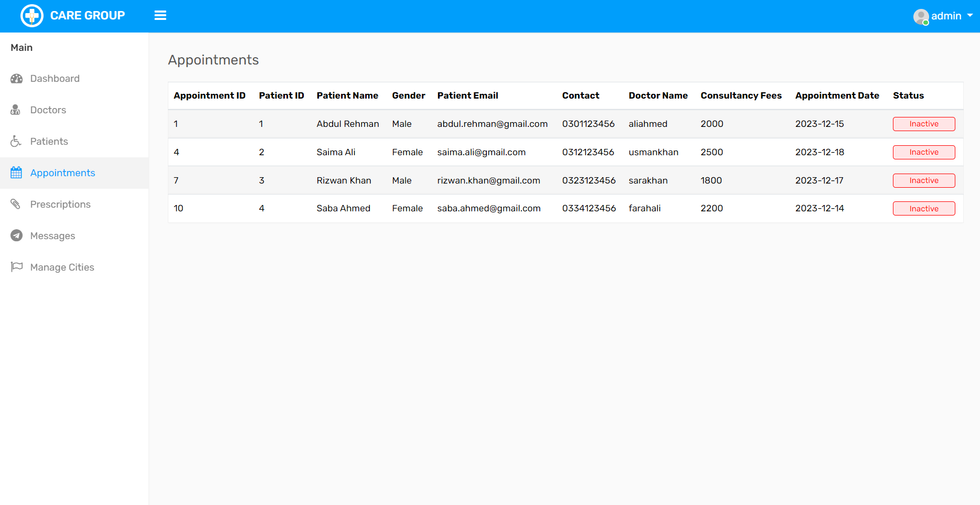Screen dimensions: 980x505
Task: Click the Messages paper-plane icon
Action: click(17, 235)
